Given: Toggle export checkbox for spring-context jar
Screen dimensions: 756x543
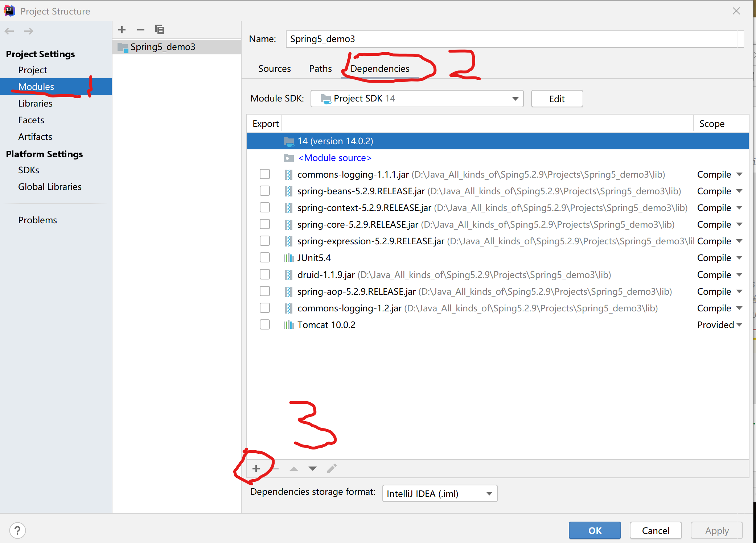Looking at the screenshot, I should point(265,208).
